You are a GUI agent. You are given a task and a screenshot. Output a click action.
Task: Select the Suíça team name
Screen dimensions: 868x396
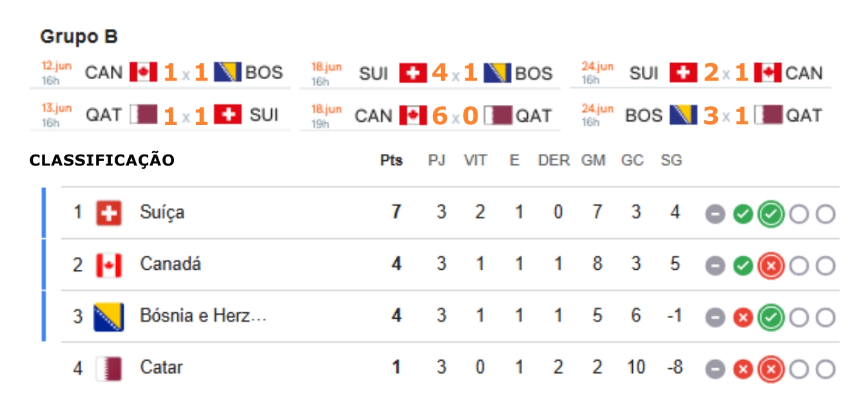(x=162, y=212)
